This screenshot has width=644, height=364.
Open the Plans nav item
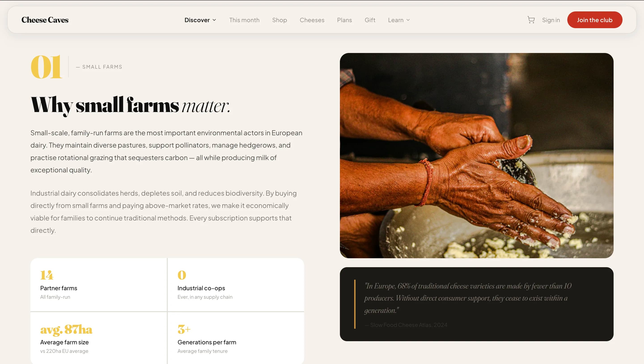point(344,20)
